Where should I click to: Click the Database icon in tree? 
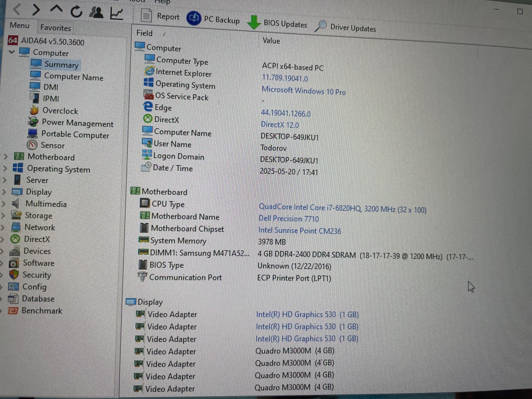(13, 299)
